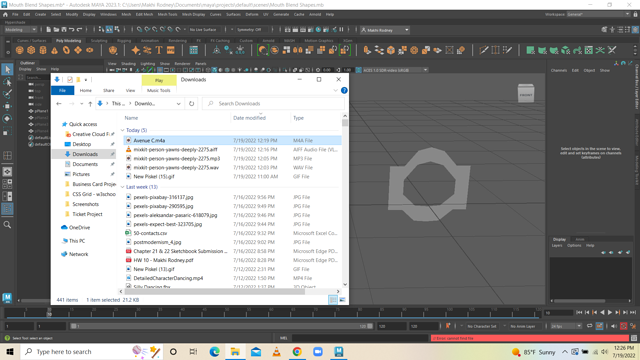This screenshot has height=360, width=640.
Task: Open the 24 fps frame rate dropdown
Action: 566,326
